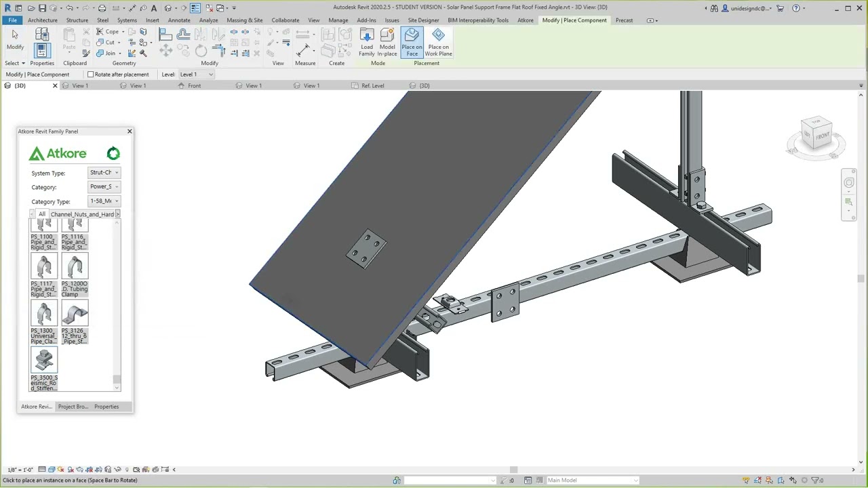868x488 pixels.
Task: Open the Category Type dropdown
Action: [104, 201]
